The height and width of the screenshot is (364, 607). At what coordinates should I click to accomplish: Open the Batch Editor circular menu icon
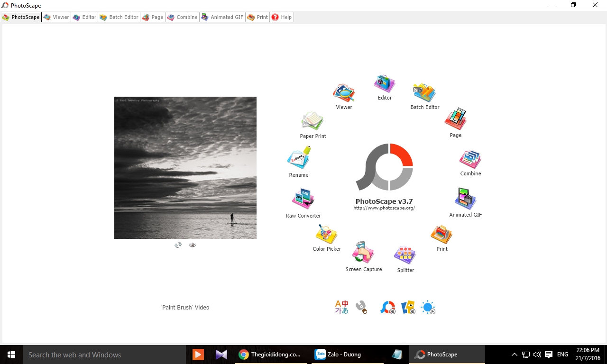pyautogui.click(x=424, y=93)
